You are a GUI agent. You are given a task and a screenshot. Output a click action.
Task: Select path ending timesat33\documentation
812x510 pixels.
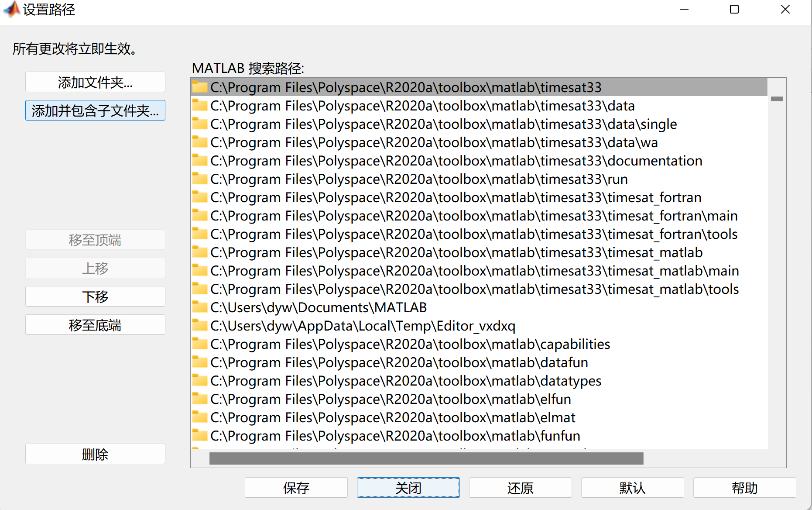(x=456, y=161)
